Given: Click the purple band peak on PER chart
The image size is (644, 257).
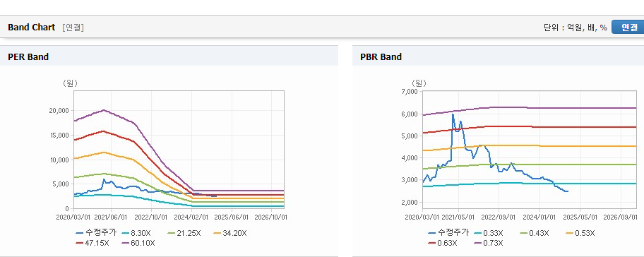Looking at the screenshot, I should [x=104, y=110].
